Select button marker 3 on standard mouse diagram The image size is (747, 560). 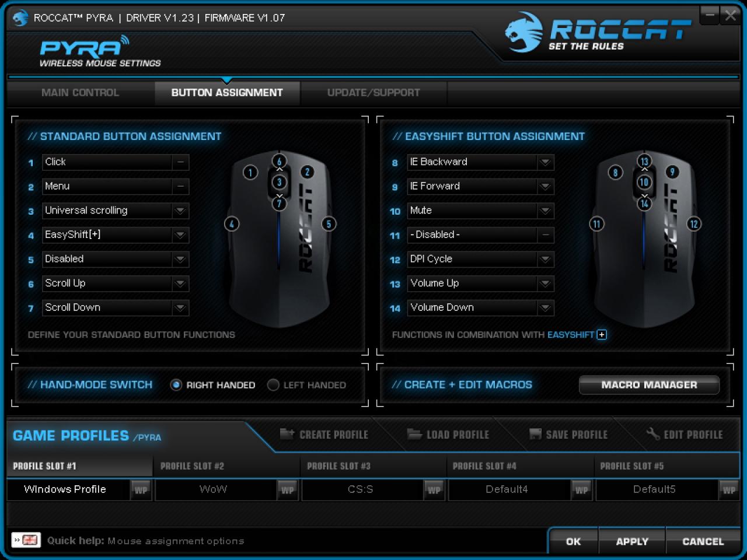click(279, 182)
